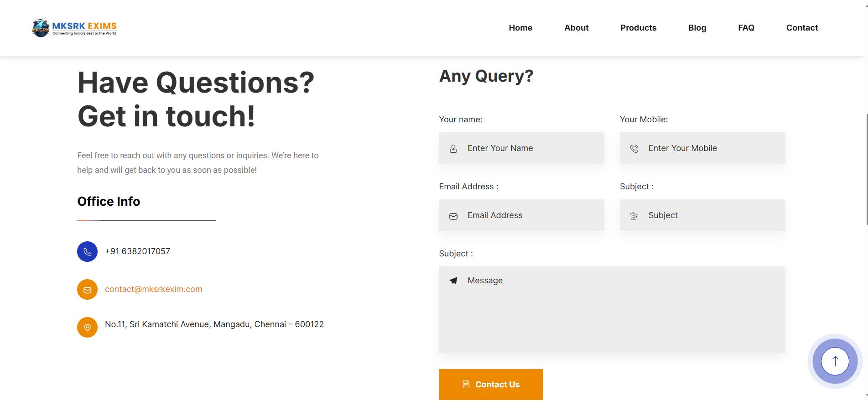Click the envelope icon in email field
Screen dimensions: 868x401
click(x=453, y=216)
